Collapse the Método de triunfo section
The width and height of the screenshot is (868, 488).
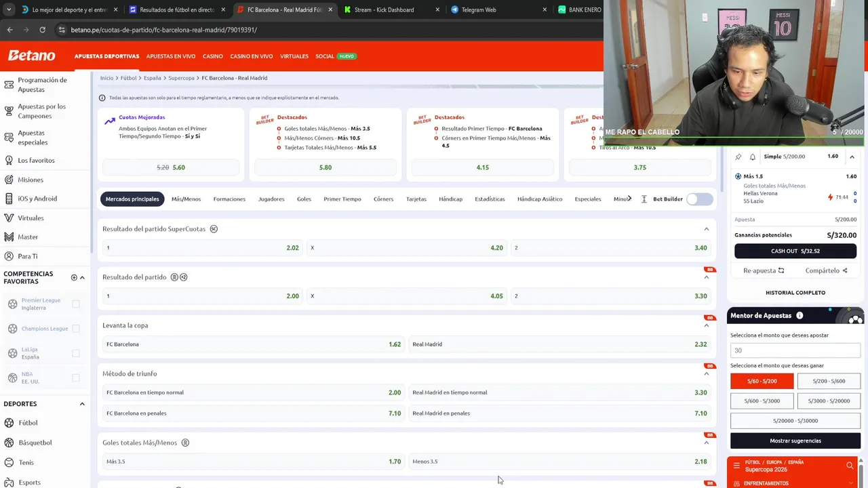pos(706,373)
